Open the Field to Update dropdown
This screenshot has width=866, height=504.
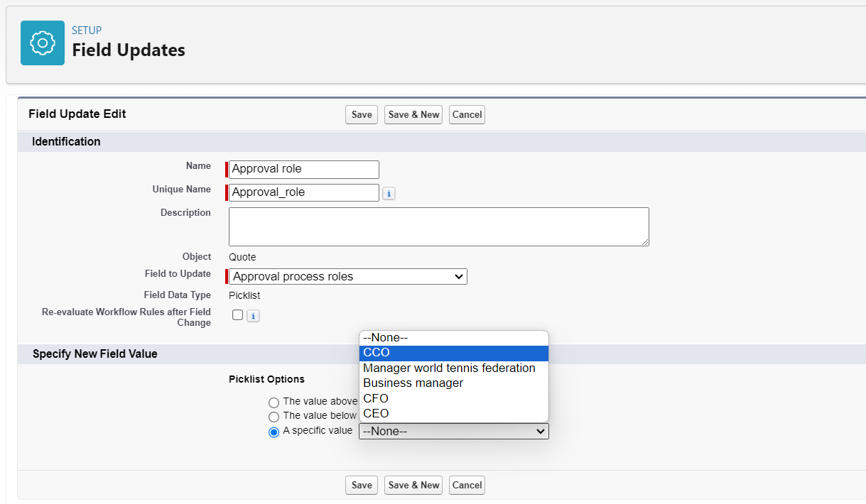347,277
